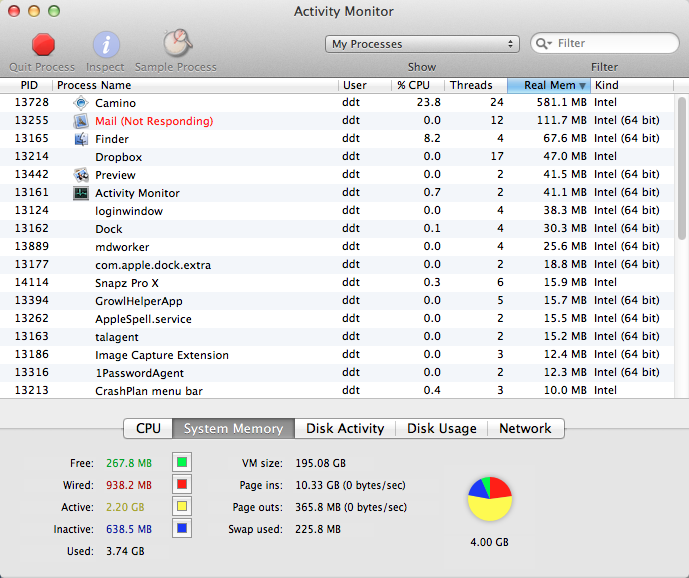
Task: Click the 581.1 MB memory value
Action: (561, 102)
